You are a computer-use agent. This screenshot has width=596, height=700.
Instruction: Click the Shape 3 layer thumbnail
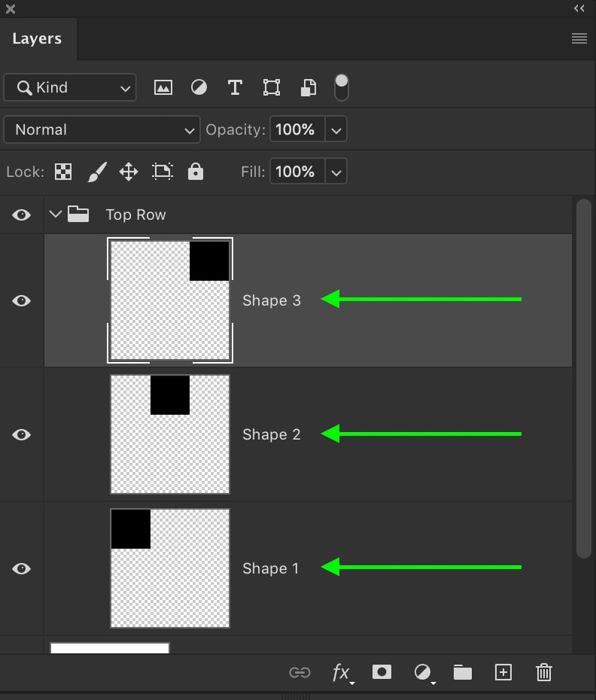point(170,300)
